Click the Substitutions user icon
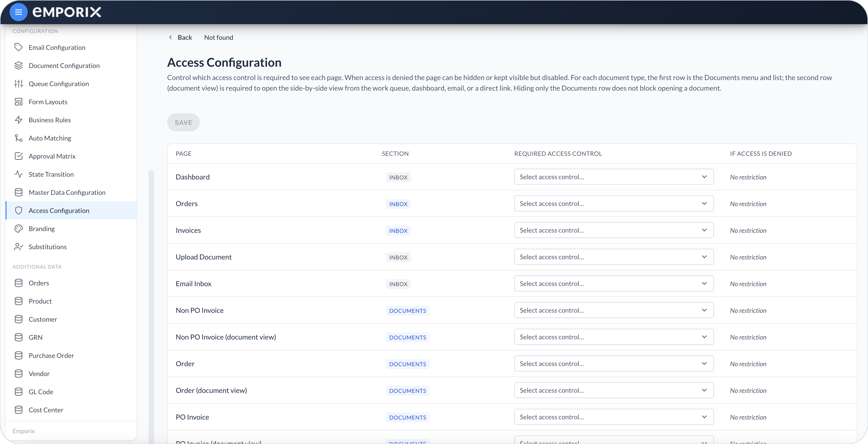Image resolution: width=868 pixels, height=444 pixels. 19,247
